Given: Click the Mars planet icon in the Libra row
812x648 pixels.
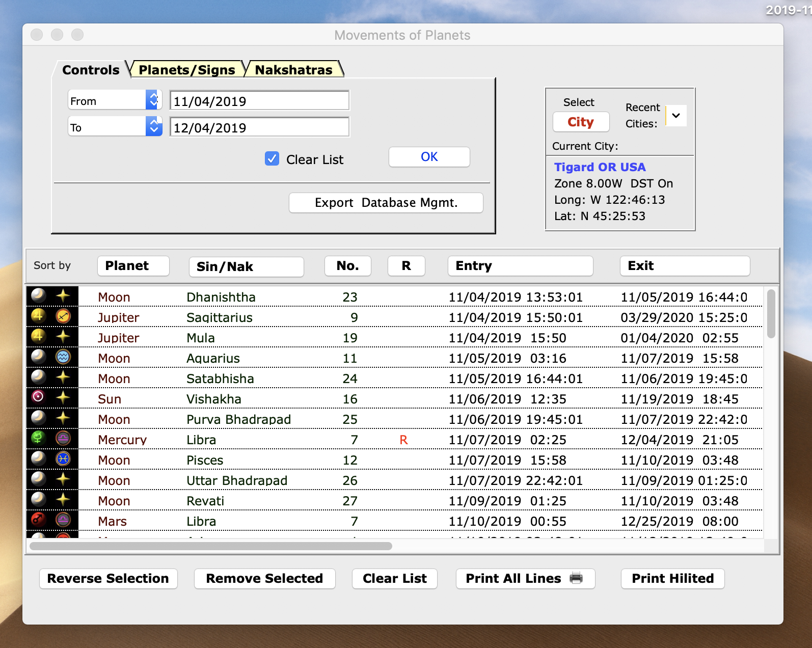Looking at the screenshot, I should [x=38, y=520].
